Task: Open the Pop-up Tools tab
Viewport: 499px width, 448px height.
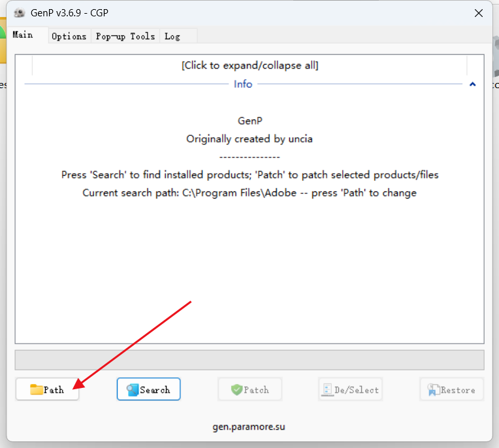Action: click(125, 37)
